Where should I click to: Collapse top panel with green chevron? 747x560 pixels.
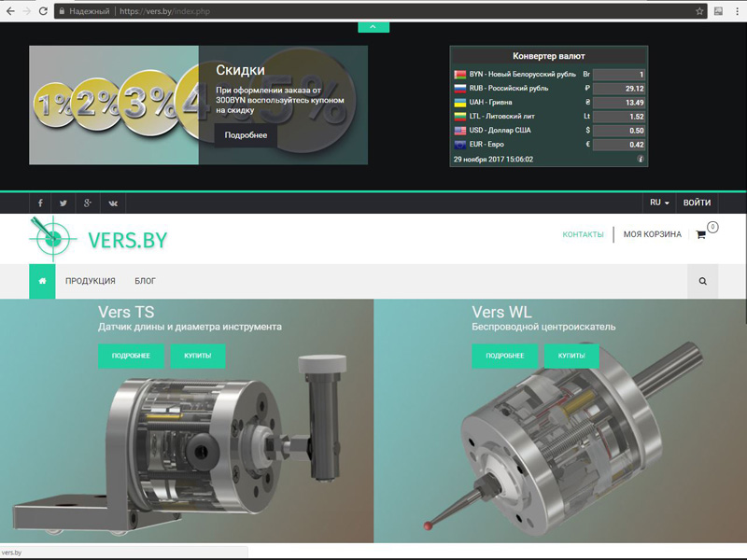[x=373, y=27]
